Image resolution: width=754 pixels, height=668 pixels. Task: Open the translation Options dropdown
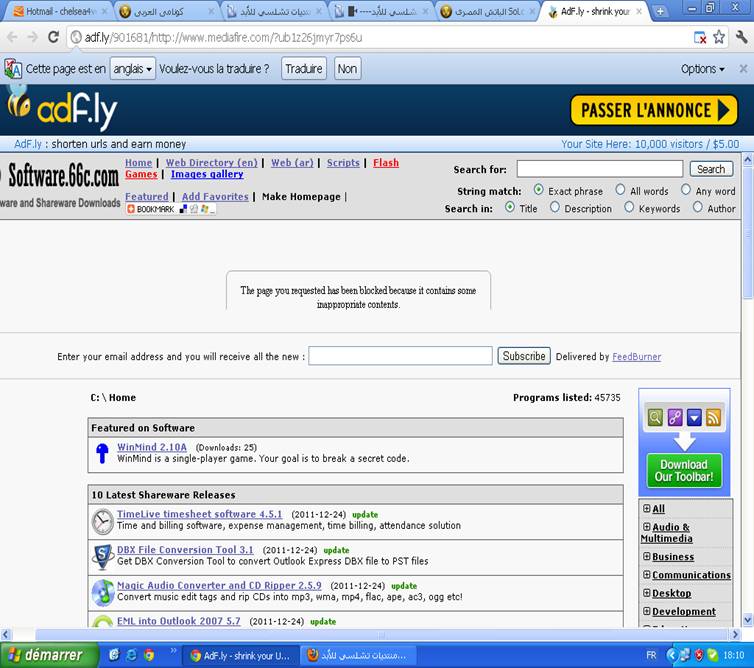703,69
